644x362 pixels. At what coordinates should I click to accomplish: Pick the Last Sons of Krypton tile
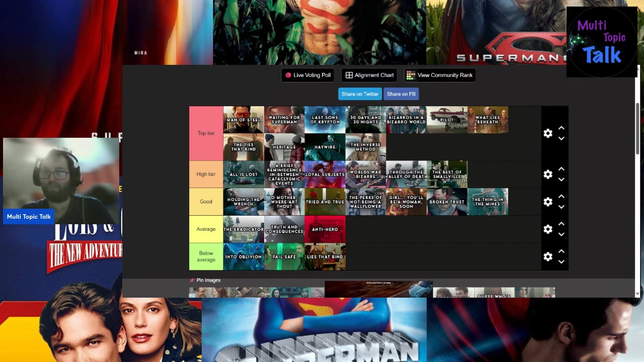pyautogui.click(x=325, y=120)
